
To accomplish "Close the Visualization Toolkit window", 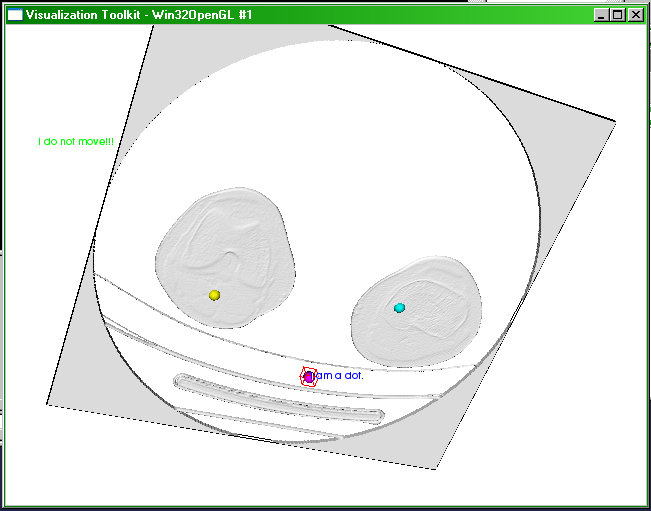I will [635, 15].
